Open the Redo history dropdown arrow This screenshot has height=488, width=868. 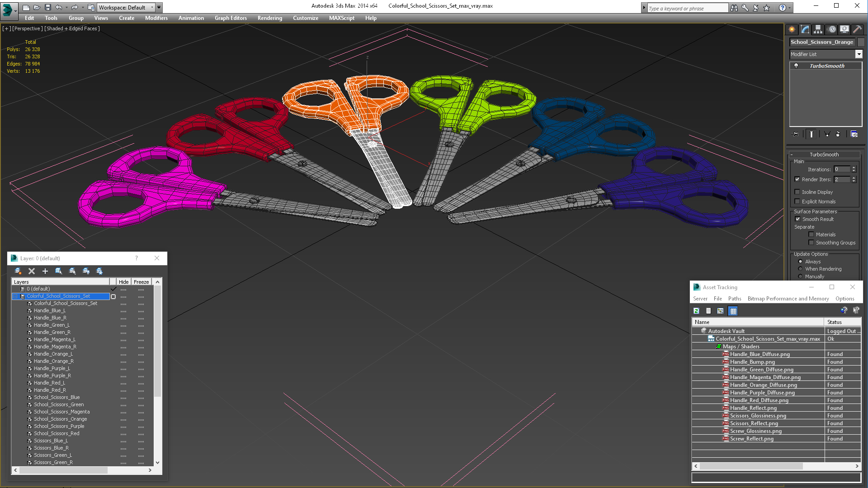(83, 8)
